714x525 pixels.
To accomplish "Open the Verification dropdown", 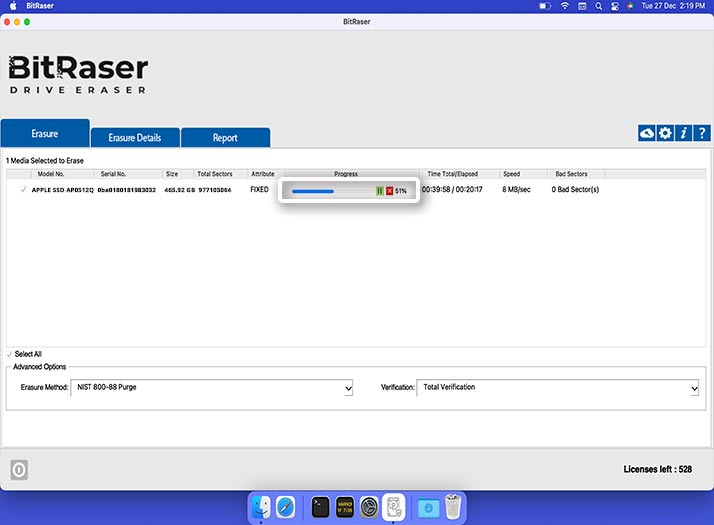I will tap(558, 387).
